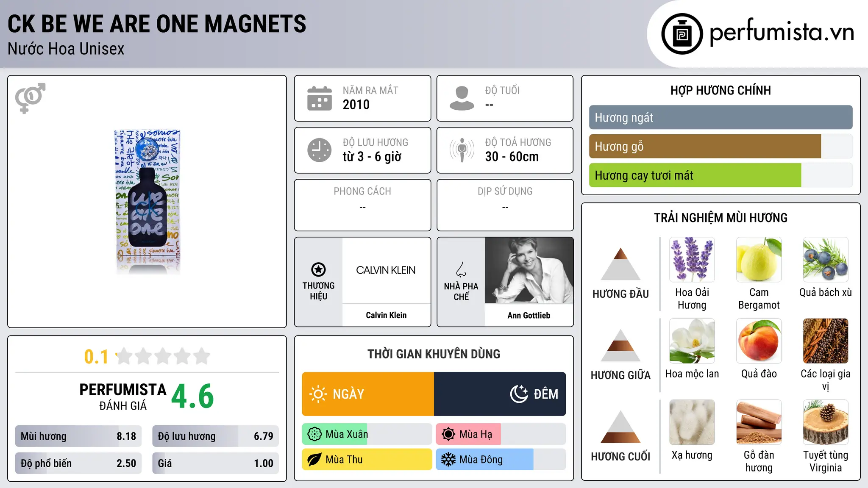Click the Calvin Klein brand name link
Screen dimensions: 868x488
[x=386, y=315]
